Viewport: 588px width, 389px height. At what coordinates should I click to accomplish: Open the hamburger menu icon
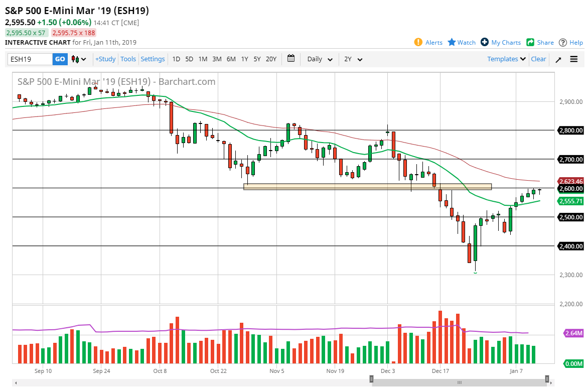point(574,59)
